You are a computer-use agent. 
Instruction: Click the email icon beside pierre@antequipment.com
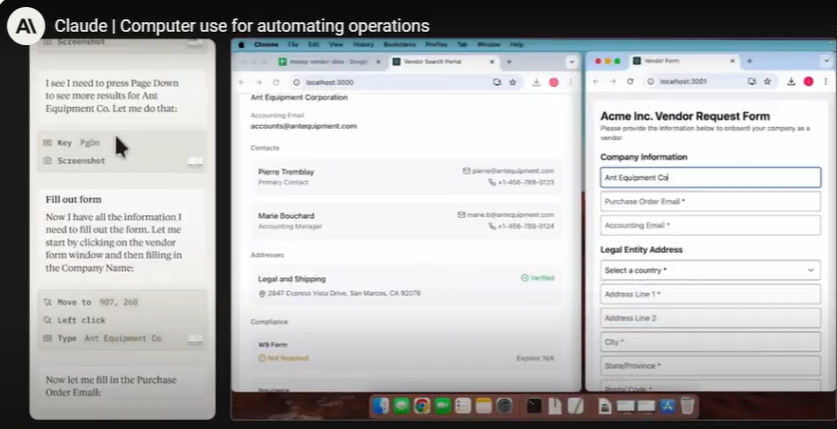467,171
